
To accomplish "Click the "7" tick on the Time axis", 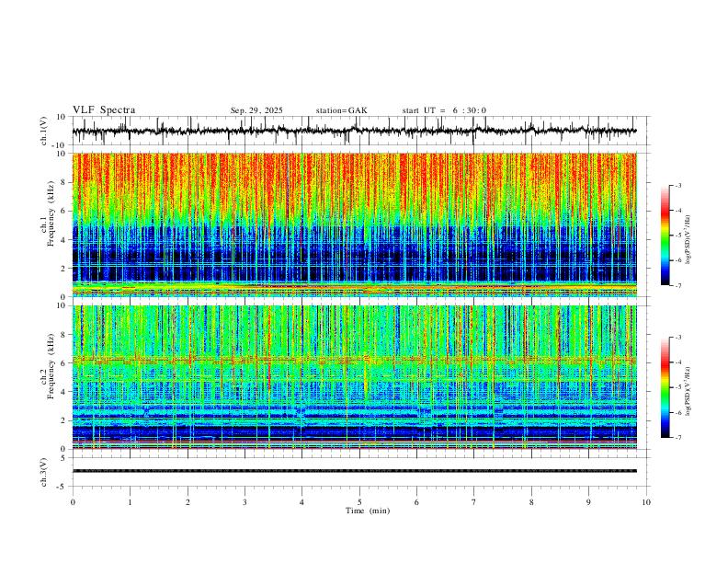I will [x=474, y=502].
